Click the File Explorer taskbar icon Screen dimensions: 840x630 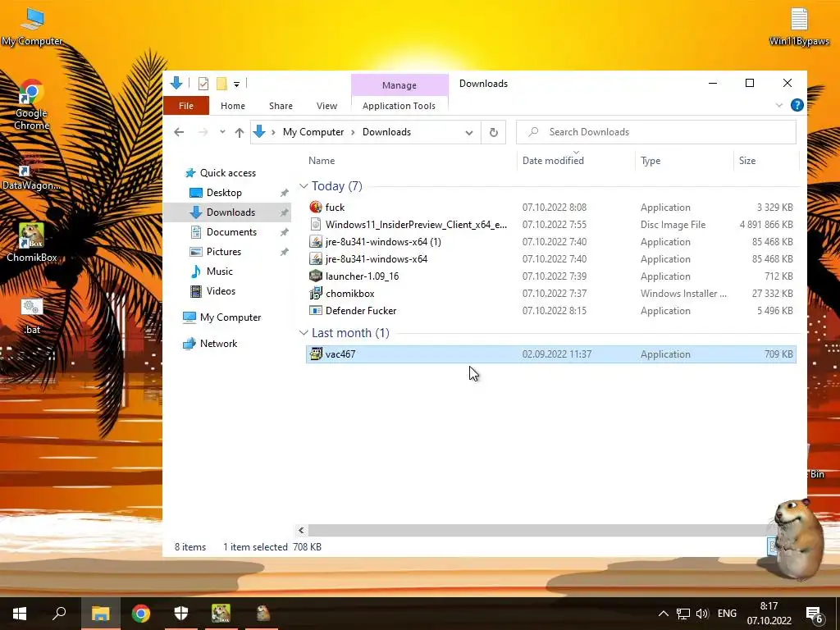100,614
